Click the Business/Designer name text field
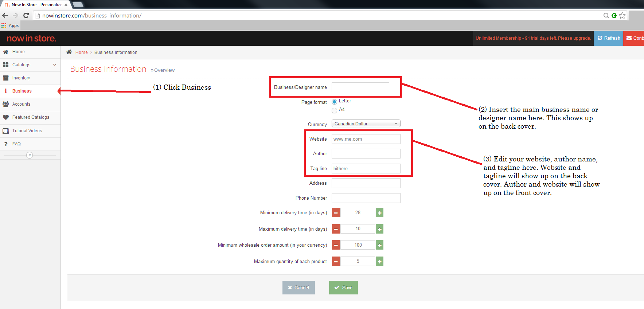This screenshot has height=309, width=644. (x=360, y=87)
